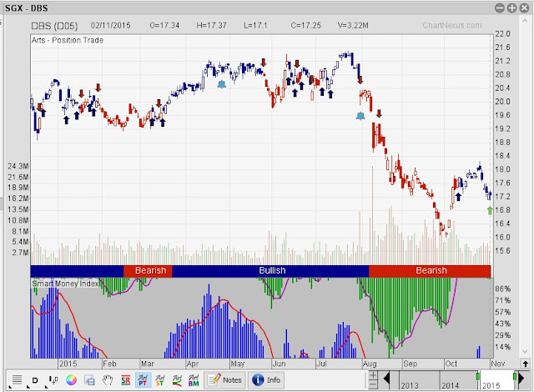Click the Smart Money Index label

[x=65, y=284]
